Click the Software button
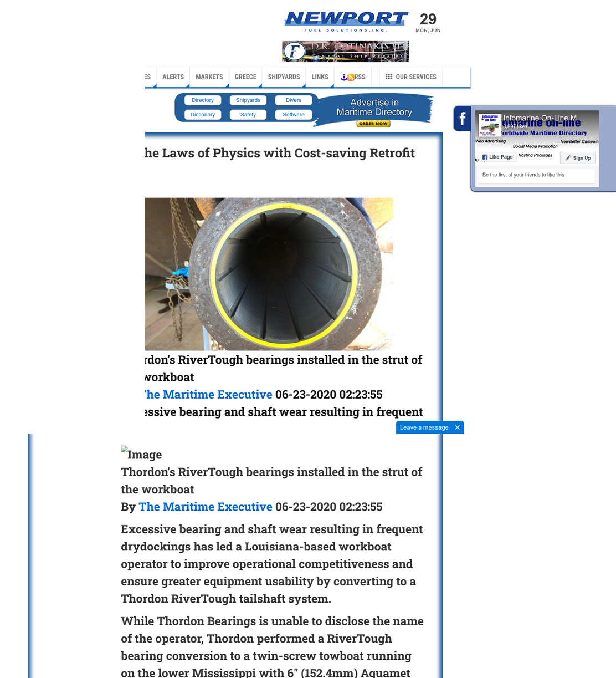 tap(294, 115)
